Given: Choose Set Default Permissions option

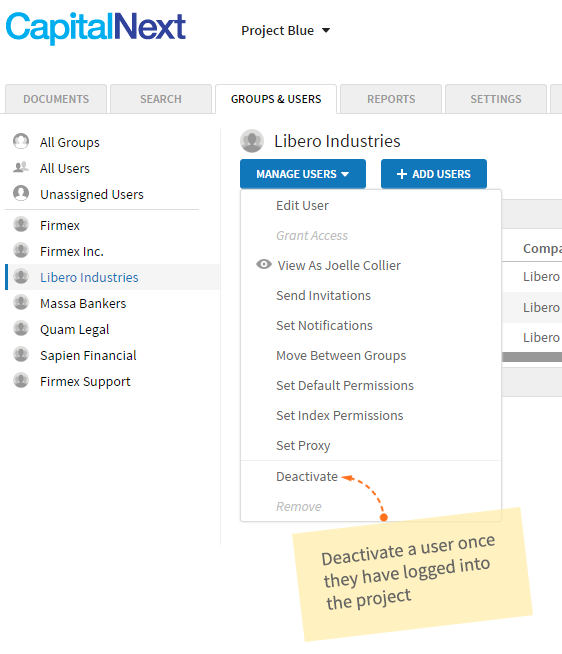Looking at the screenshot, I should pyautogui.click(x=345, y=385).
